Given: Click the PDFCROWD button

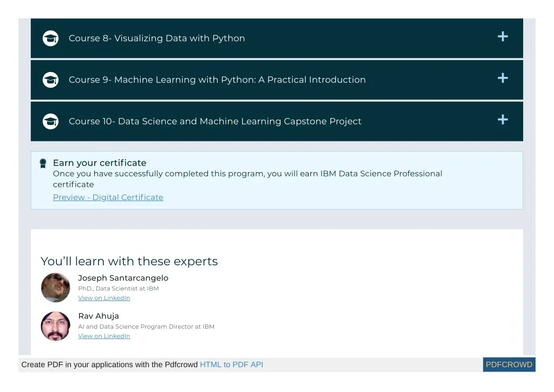Looking at the screenshot, I should (509, 365).
